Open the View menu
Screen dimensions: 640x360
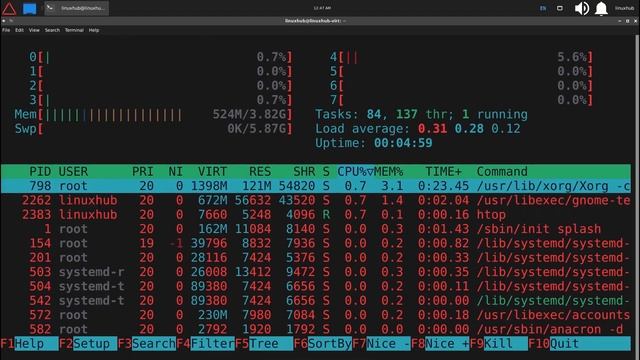pos(34,30)
